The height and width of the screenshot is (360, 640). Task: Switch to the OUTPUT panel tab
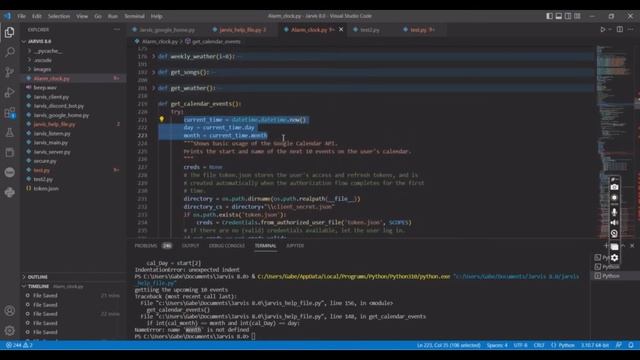click(190, 246)
